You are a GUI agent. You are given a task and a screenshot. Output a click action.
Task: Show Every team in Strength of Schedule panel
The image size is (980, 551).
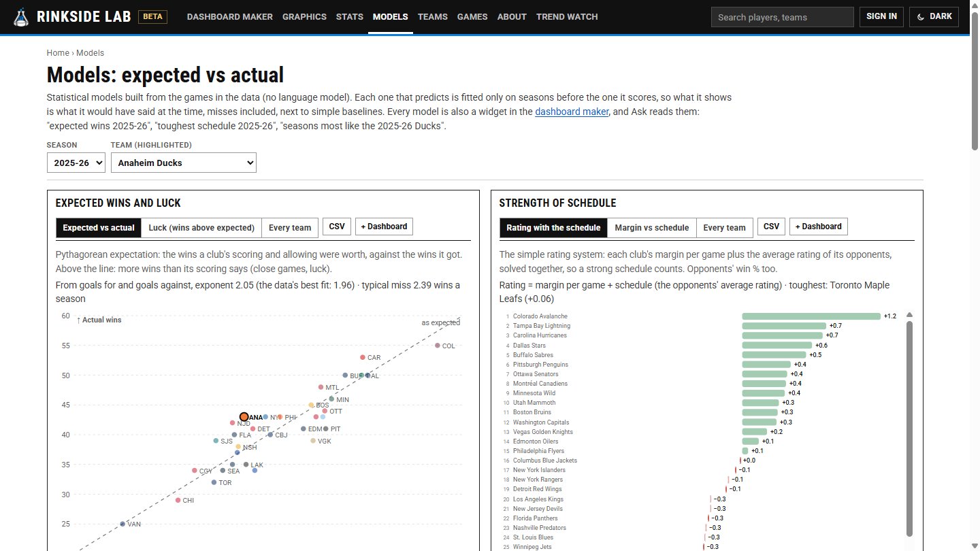tap(725, 228)
